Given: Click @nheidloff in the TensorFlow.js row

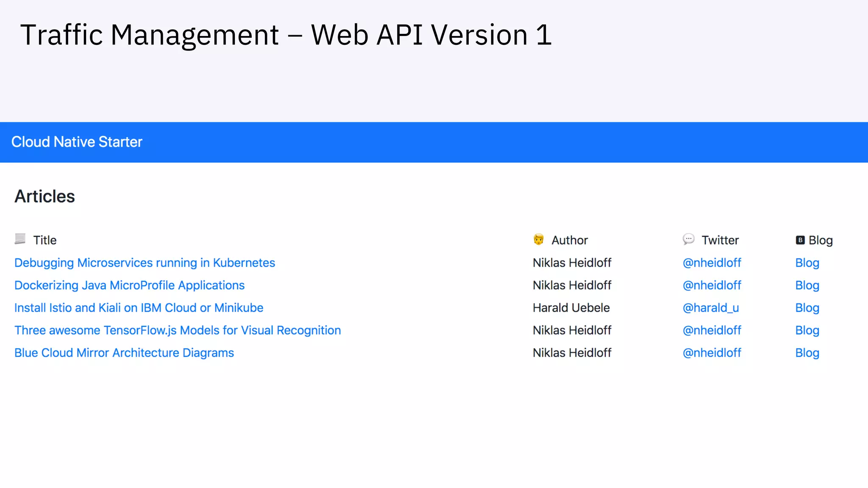Looking at the screenshot, I should tap(712, 330).
